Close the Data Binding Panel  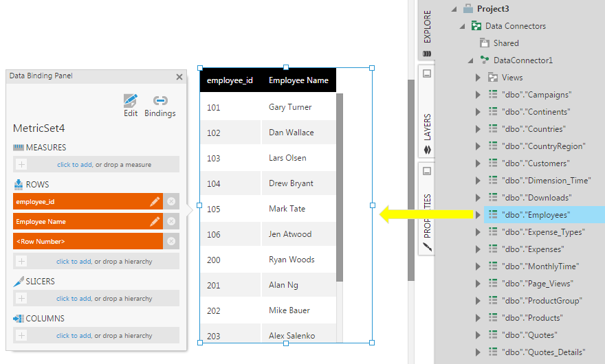click(x=179, y=77)
